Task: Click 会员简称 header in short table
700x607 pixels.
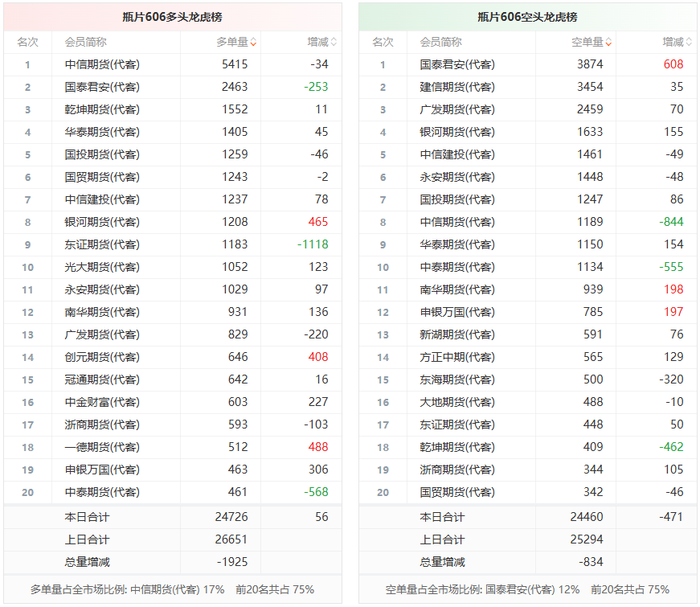Action: click(440, 43)
